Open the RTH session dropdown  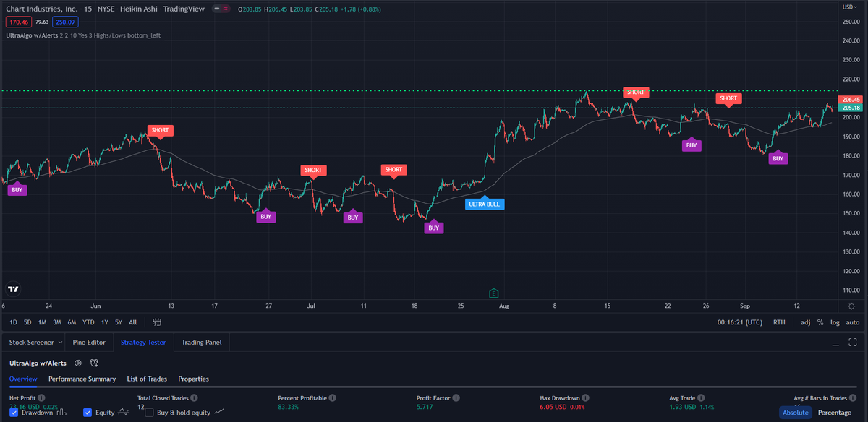point(779,322)
